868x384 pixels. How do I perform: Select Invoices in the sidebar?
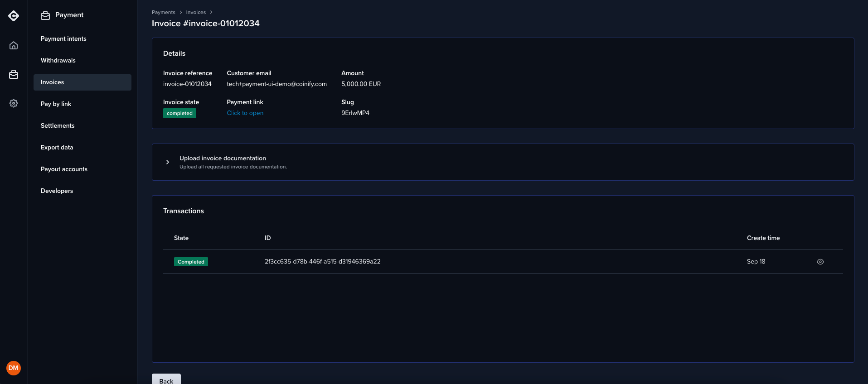point(53,82)
